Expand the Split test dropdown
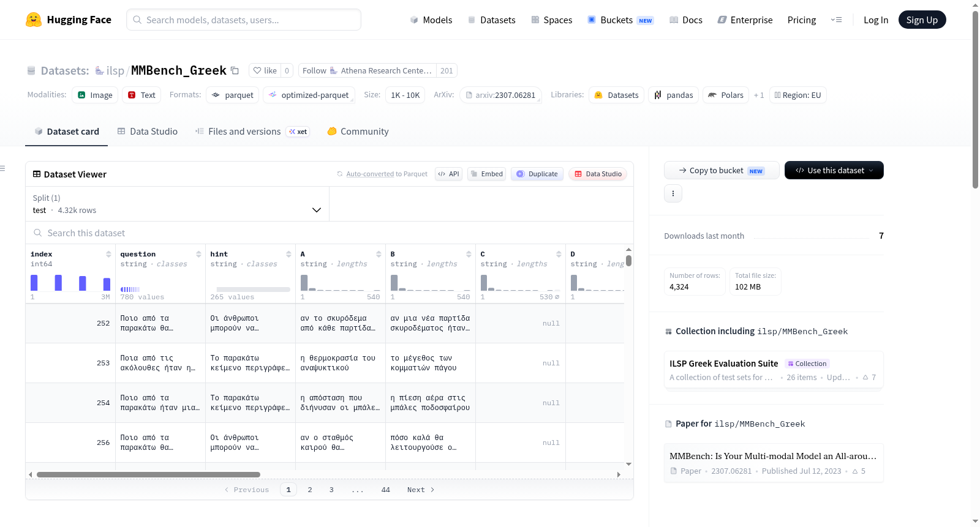This screenshot has width=980, height=527. point(177,204)
